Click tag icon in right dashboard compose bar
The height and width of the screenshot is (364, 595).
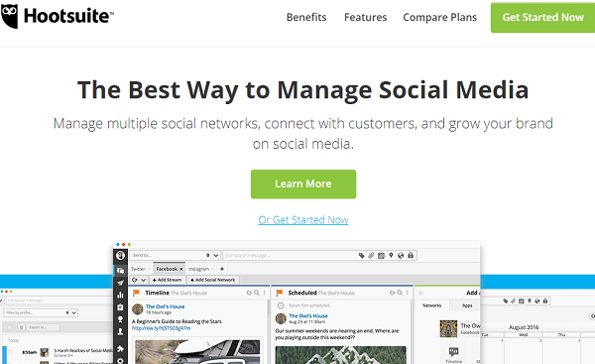point(506,301)
